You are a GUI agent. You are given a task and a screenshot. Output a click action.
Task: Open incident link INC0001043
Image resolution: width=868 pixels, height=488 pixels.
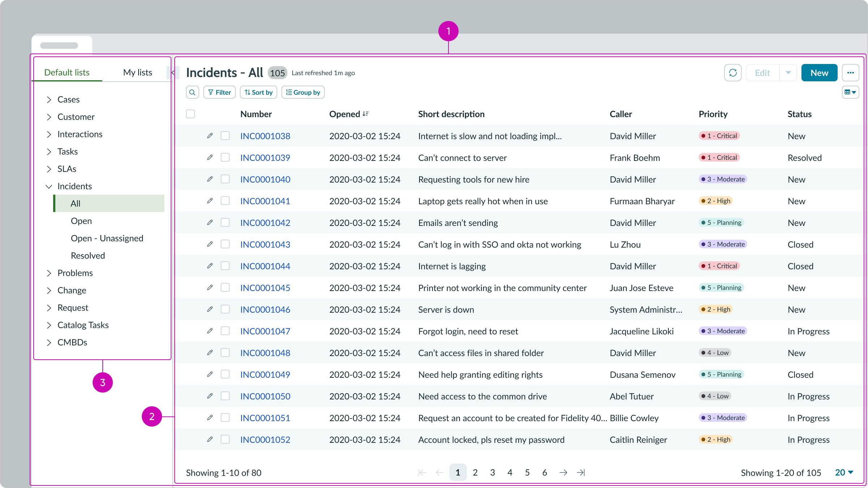265,244
